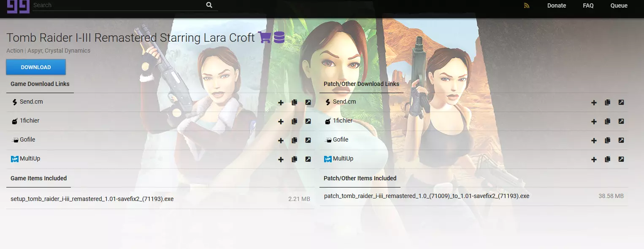This screenshot has height=249, width=644.
Task: Click the MultiUp game download link
Action: click(x=30, y=158)
